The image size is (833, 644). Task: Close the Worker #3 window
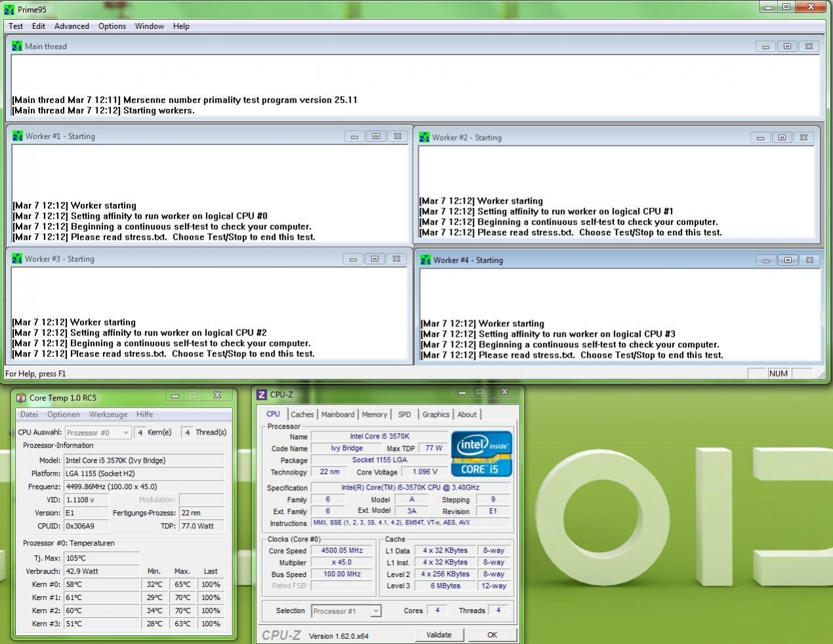396,259
